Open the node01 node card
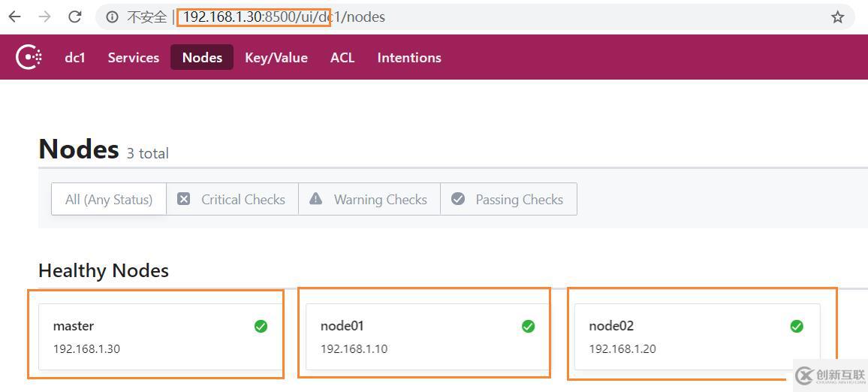Viewport: 868px width, 392px height. coord(427,336)
